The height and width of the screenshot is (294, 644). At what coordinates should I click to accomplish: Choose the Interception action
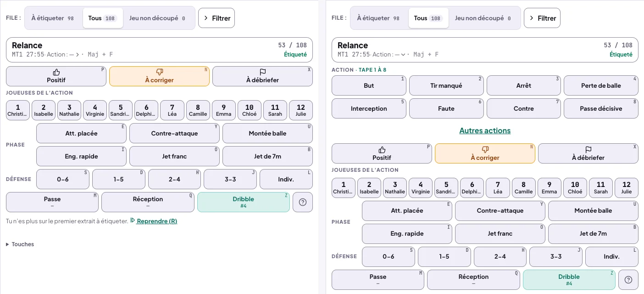point(369,108)
